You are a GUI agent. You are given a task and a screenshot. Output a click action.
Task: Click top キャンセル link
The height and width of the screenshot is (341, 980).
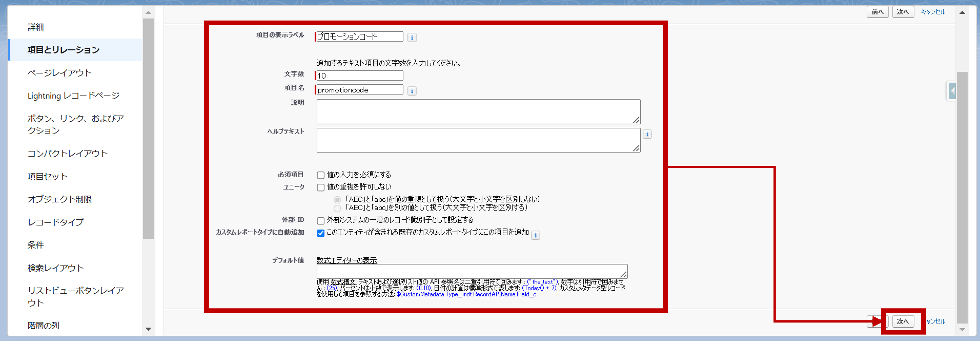933,12
